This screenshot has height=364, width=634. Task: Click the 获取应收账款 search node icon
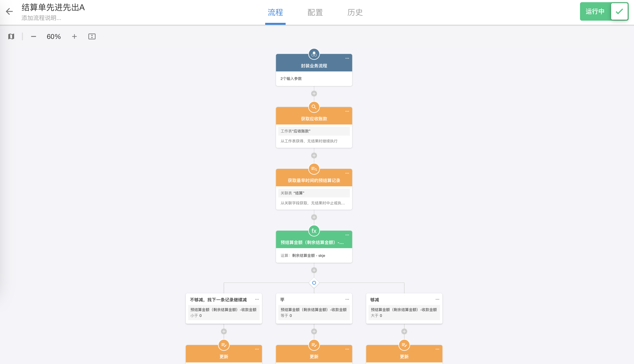[x=314, y=107]
